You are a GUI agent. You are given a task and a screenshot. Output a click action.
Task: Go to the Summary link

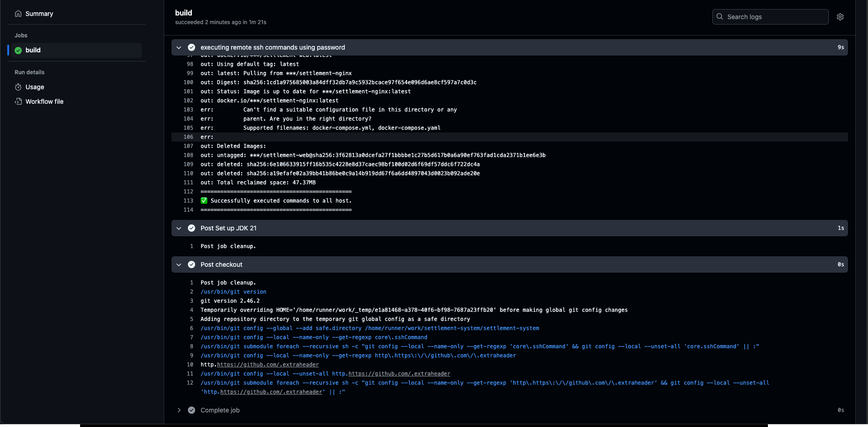point(39,14)
